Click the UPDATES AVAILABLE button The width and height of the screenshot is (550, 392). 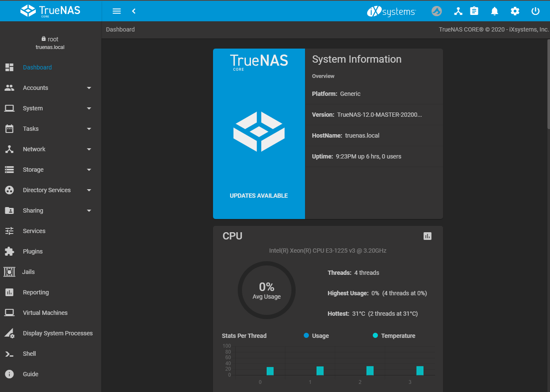click(x=259, y=196)
